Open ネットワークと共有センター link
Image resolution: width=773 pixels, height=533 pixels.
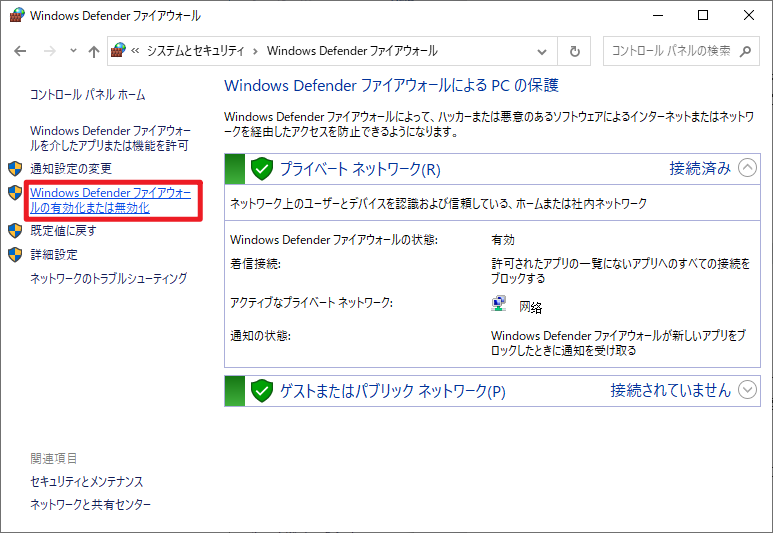coord(90,504)
